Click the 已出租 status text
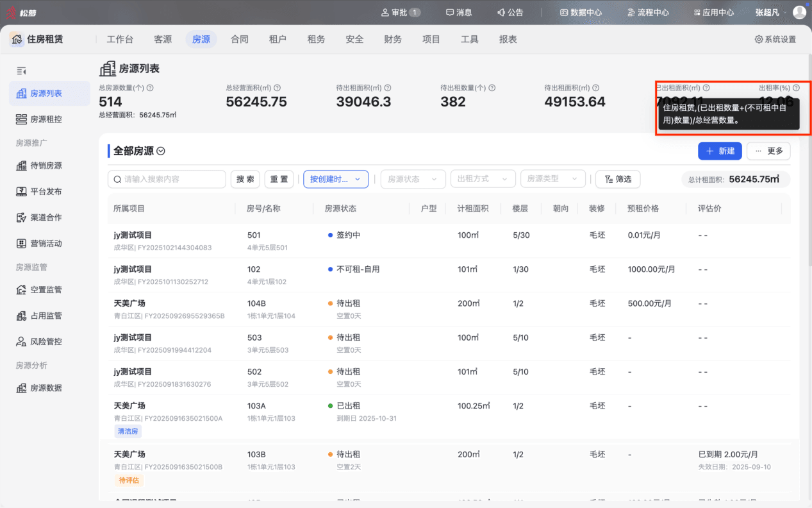 pyautogui.click(x=349, y=405)
